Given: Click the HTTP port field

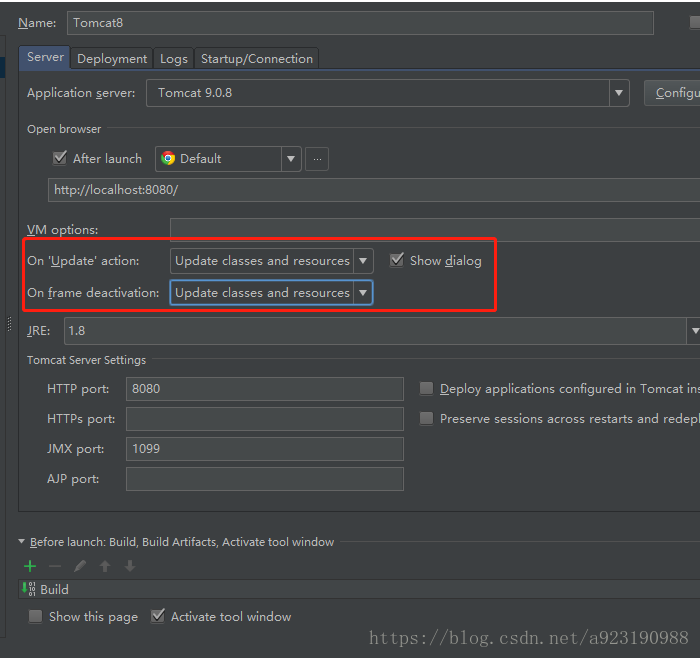Looking at the screenshot, I should 265,389.
